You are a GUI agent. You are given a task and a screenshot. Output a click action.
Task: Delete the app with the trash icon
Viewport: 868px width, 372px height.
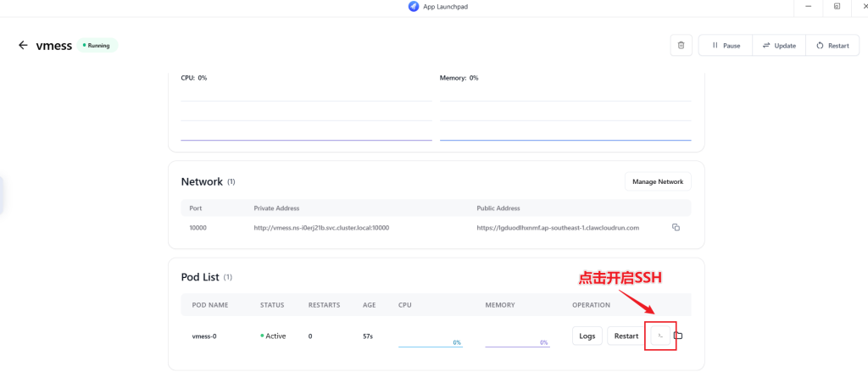(x=682, y=46)
